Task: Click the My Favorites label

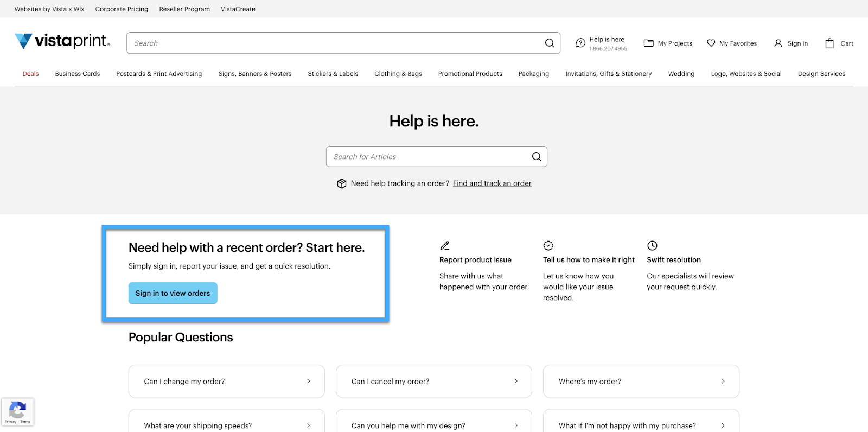Action: pos(738,43)
